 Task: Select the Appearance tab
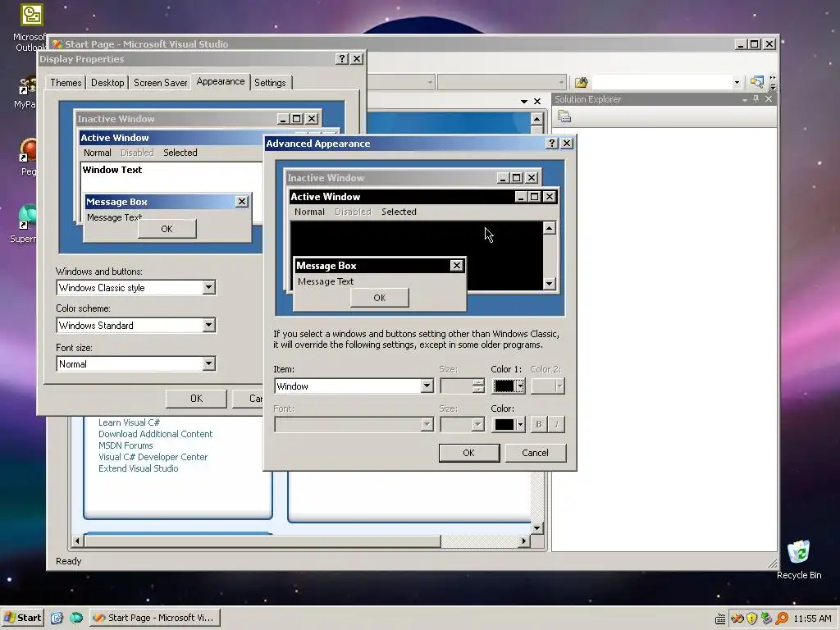pyautogui.click(x=220, y=81)
